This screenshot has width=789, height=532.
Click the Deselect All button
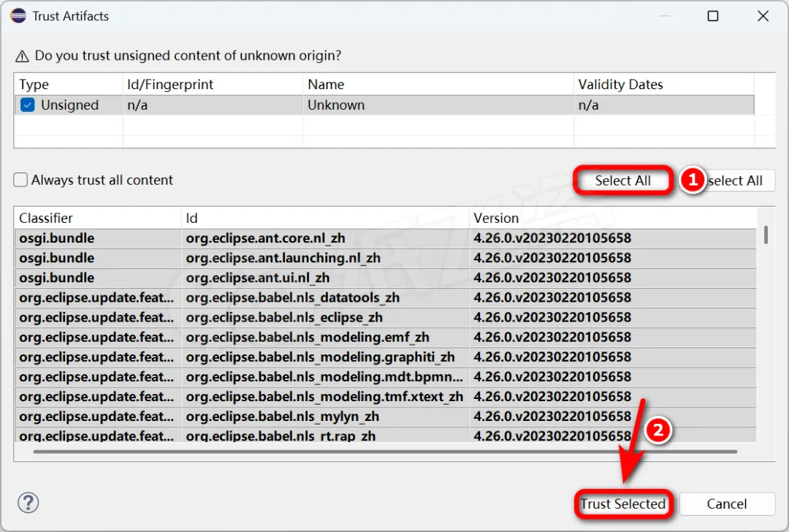click(727, 180)
